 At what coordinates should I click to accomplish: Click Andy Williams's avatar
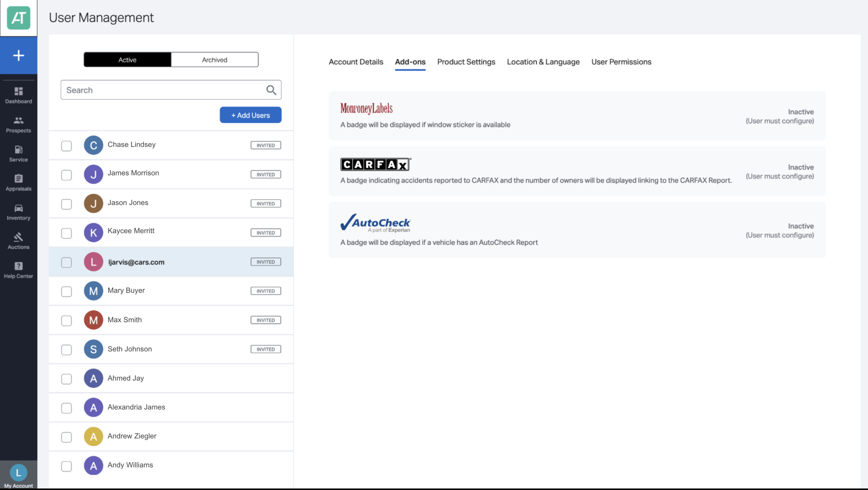tap(94, 466)
